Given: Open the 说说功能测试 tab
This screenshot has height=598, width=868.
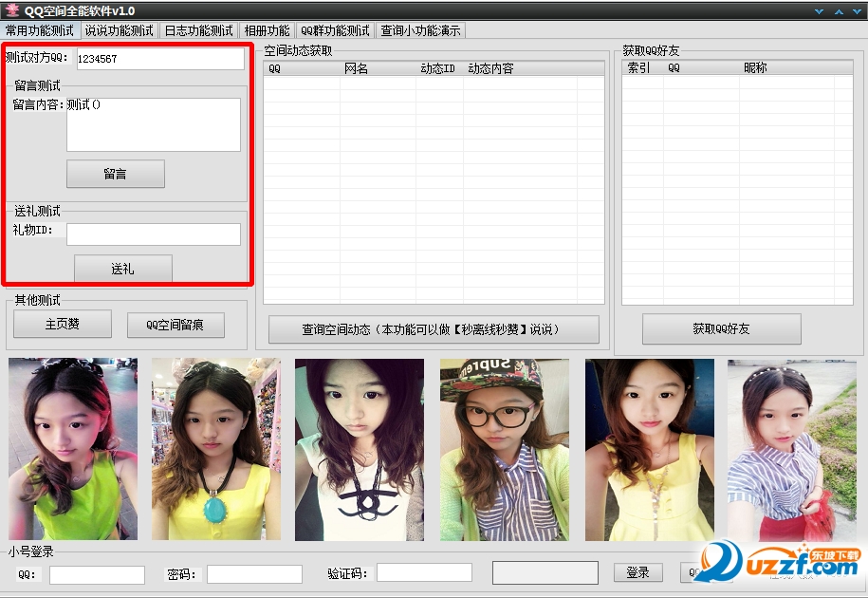Looking at the screenshot, I should [x=119, y=30].
